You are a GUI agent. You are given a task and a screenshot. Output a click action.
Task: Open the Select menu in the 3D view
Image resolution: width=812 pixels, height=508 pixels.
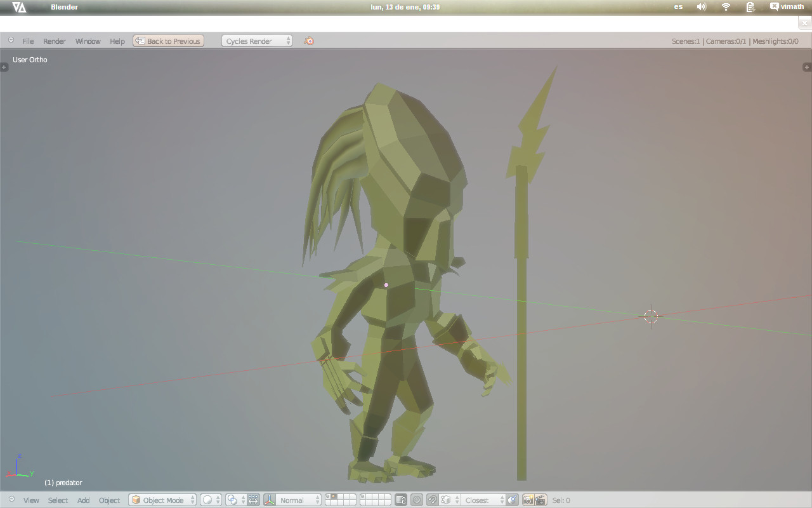[58, 500]
